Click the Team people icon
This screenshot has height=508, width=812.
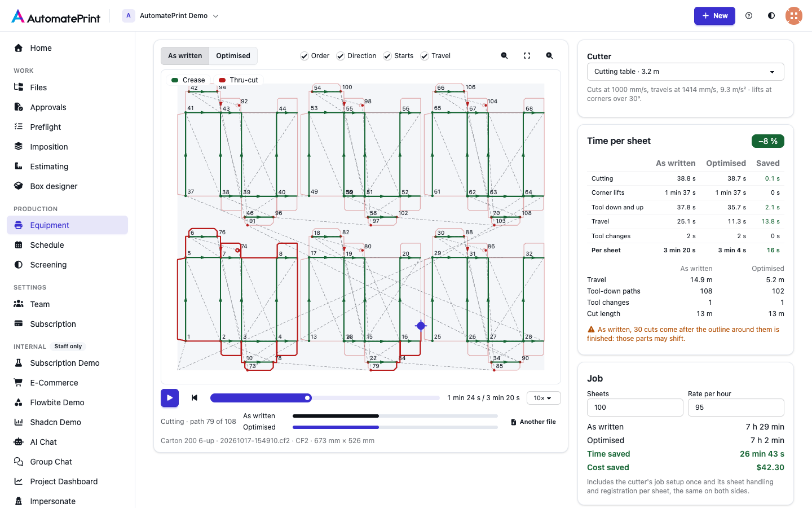point(19,304)
